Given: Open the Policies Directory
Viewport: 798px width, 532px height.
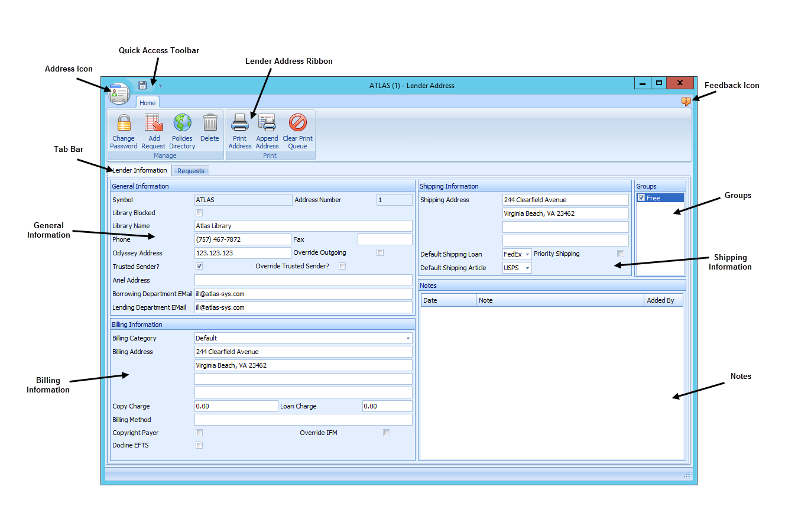Looking at the screenshot, I should point(181,131).
